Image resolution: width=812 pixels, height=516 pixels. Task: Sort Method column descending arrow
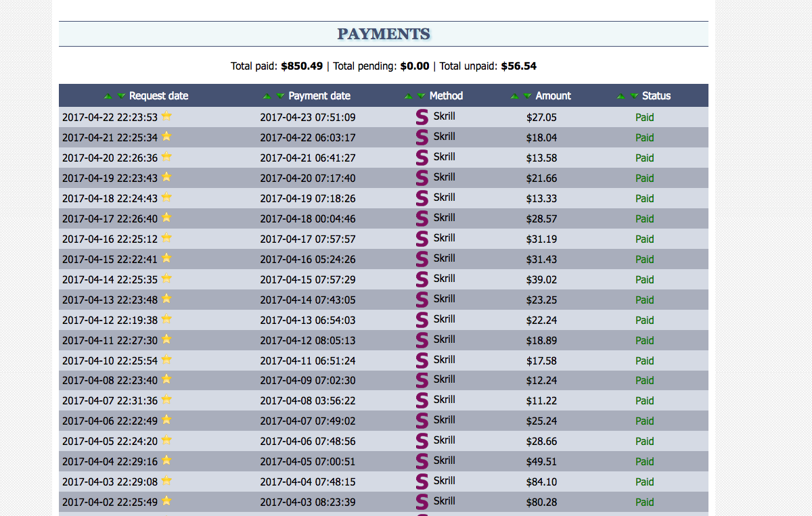422,96
